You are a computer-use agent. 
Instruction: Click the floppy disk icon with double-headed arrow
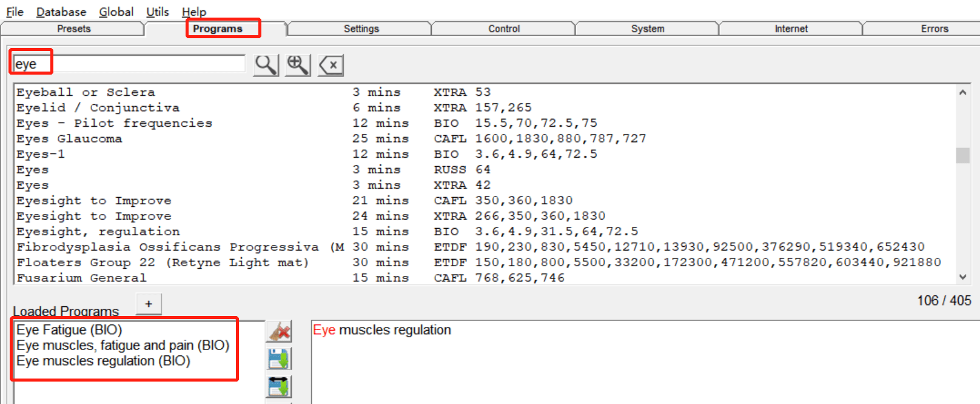click(x=279, y=386)
